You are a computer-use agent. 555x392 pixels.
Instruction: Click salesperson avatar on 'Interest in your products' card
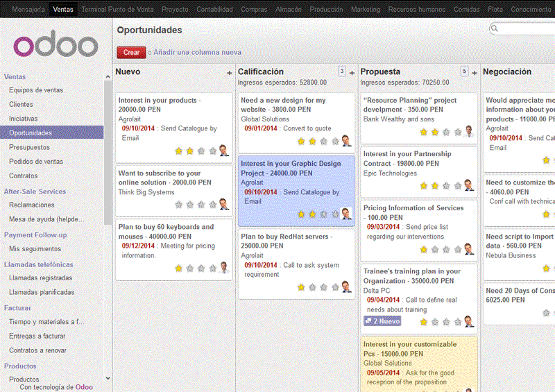click(223, 150)
